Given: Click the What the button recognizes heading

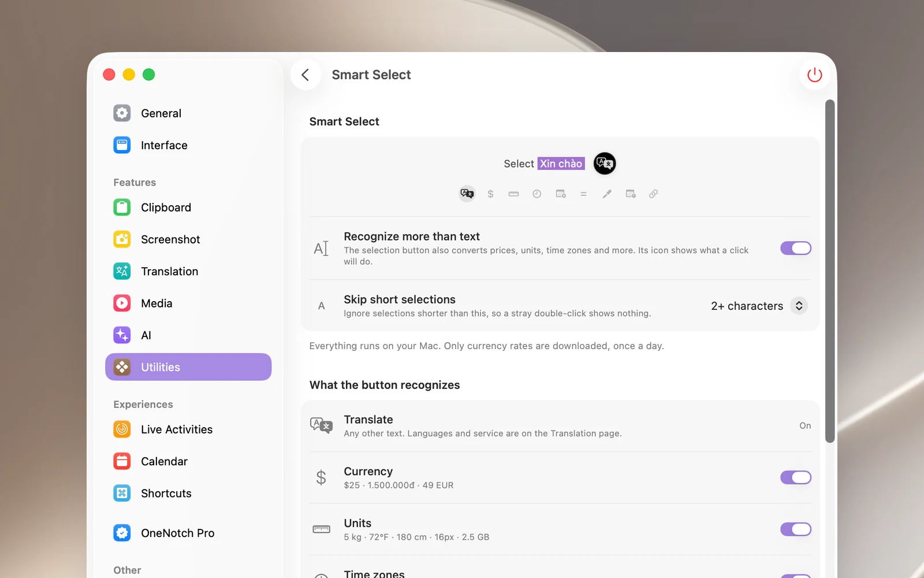Looking at the screenshot, I should pyautogui.click(x=385, y=385).
